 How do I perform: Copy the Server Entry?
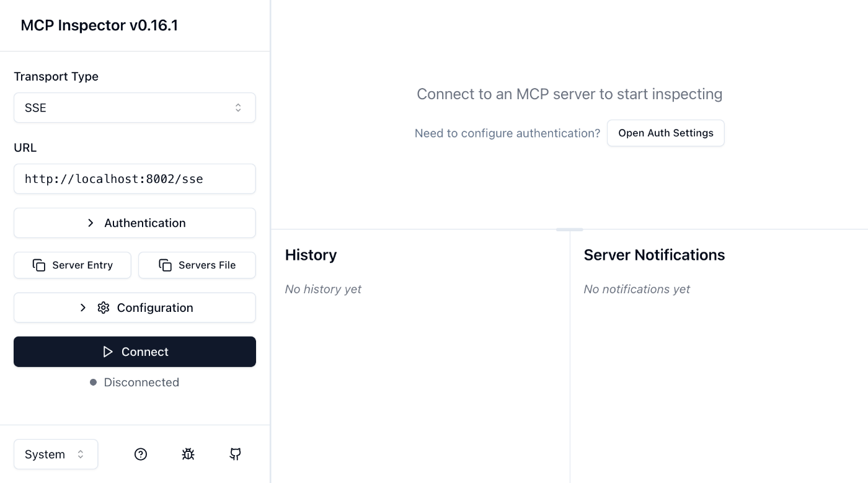[x=73, y=265]
